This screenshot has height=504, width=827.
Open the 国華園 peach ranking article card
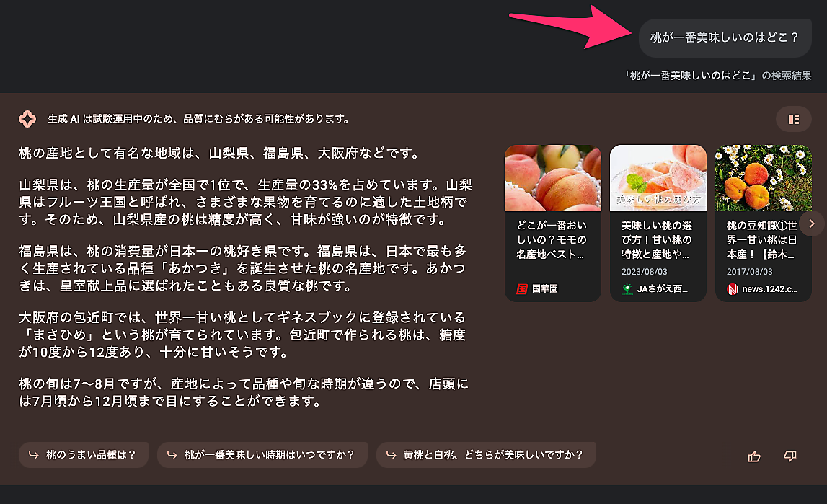(553, 224)
